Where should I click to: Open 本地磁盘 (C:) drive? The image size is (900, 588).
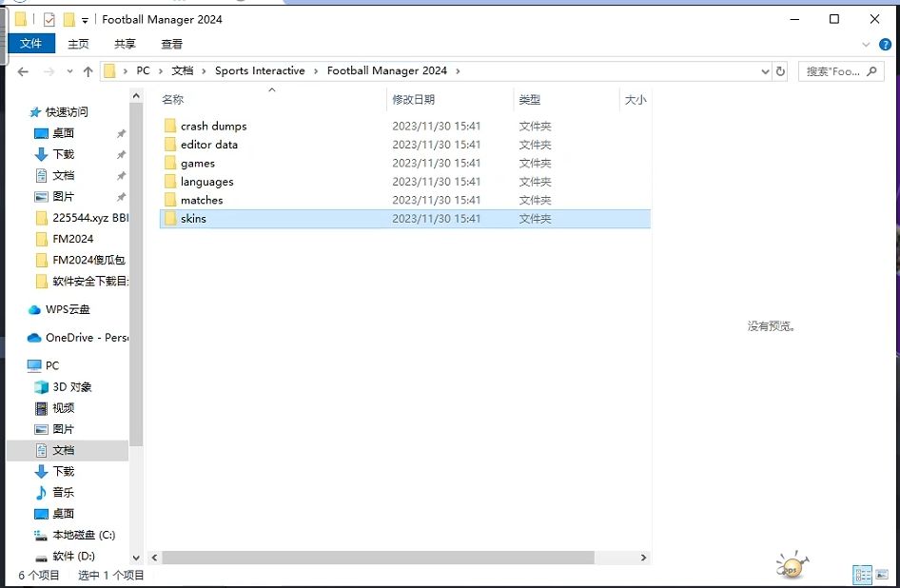(x=84, y=535)
